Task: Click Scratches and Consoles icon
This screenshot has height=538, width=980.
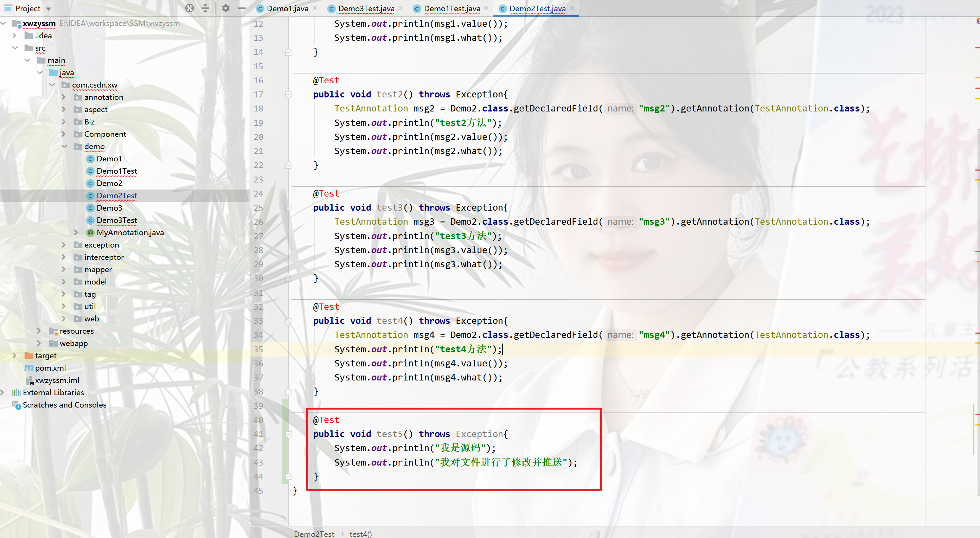Action: (x=16, y=405)
